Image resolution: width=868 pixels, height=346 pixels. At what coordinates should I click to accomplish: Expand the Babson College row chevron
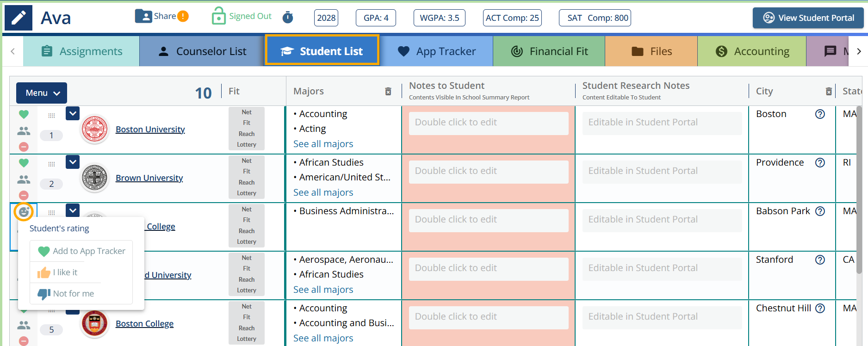click(x=73, y=210)
